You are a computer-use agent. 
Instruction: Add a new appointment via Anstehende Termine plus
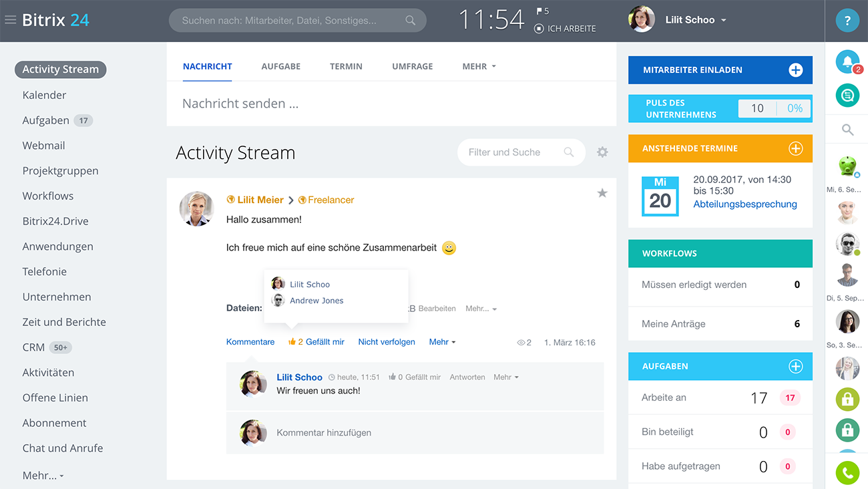pos(795,148)
